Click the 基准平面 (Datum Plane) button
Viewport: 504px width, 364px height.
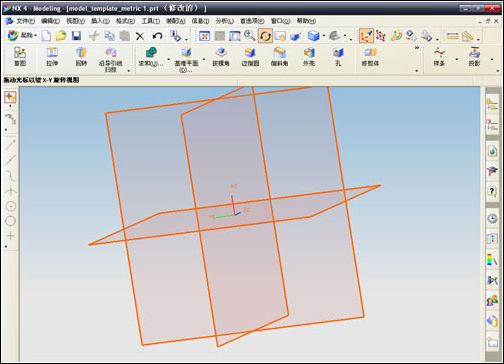coord(186,59)
